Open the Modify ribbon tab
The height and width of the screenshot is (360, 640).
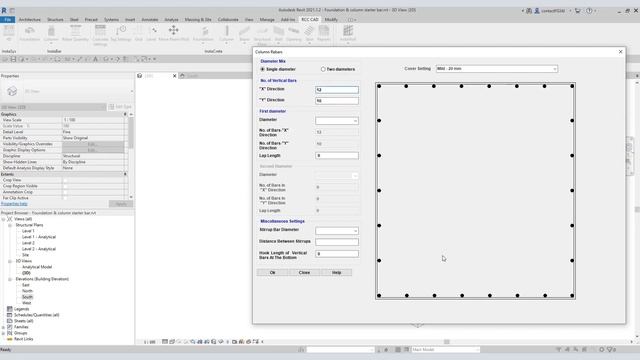331,20
